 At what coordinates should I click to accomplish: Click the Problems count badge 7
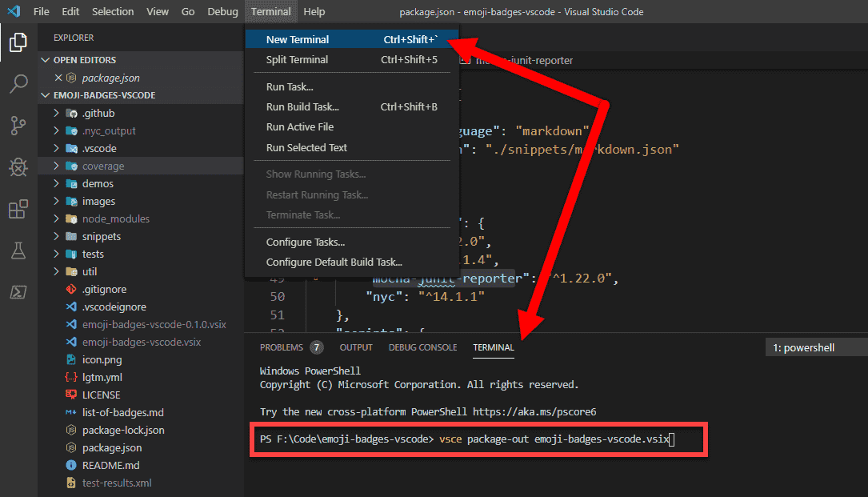click(316, 347)
